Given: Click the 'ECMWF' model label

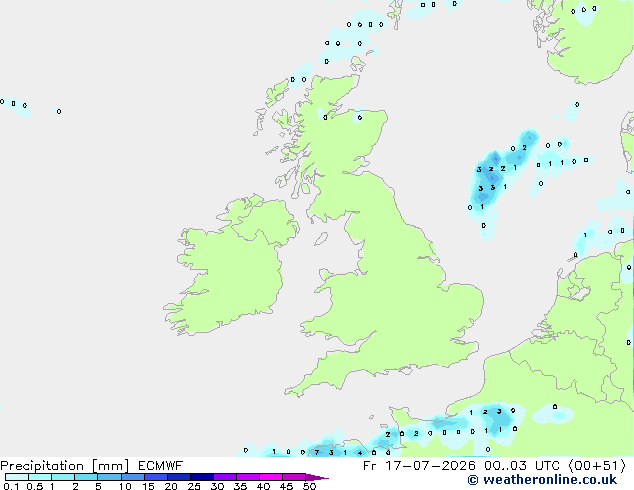Looking at the screenshot, I should tap(161, 466).
